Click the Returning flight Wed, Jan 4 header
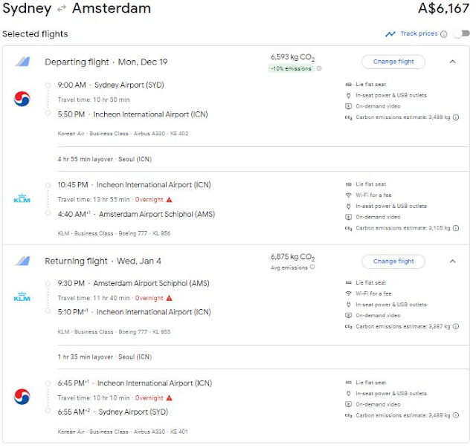 coord(103,262)
